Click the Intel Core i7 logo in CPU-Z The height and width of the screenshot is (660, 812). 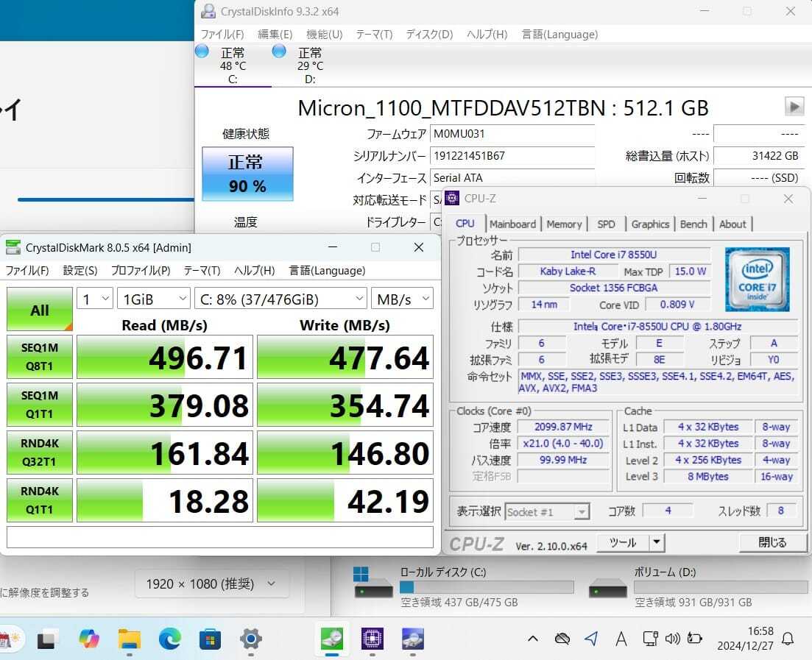click(757, 279)
